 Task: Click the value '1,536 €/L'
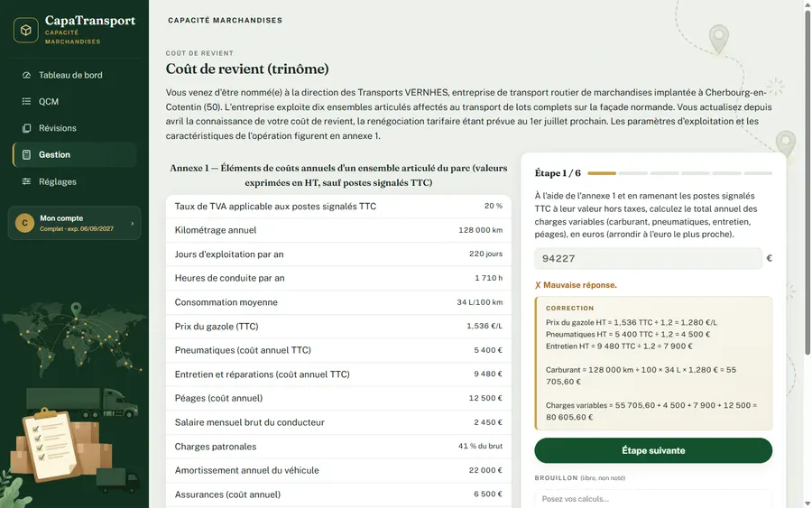pos(484,326)
